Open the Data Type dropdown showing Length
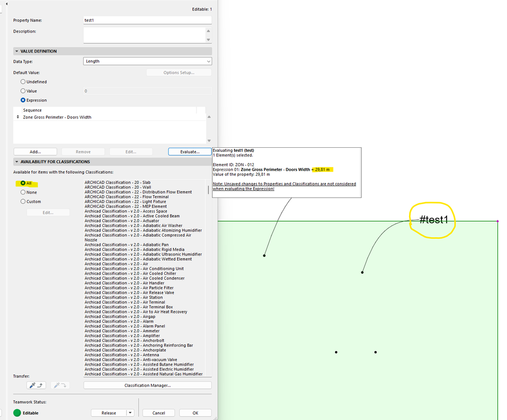The height and width of the screenshot is (420, 507). click(147, 61)
